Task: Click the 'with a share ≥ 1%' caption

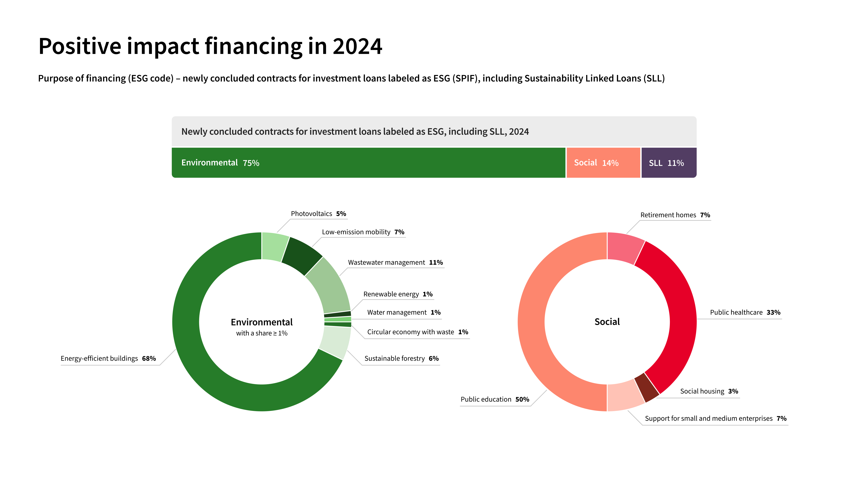Action: point(262,333)
